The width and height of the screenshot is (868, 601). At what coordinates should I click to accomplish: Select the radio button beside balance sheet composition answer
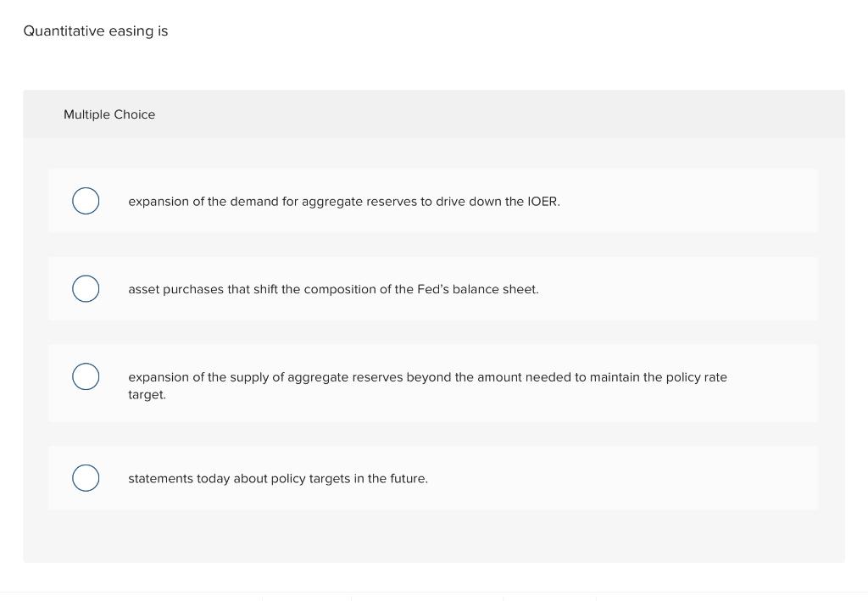coord(86,288)
